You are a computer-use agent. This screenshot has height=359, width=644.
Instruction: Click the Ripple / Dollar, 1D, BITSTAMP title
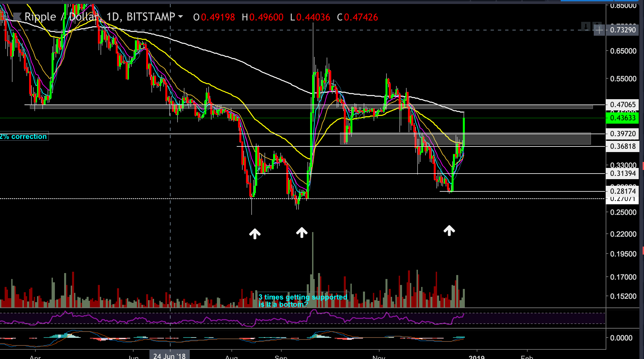pos(100,17)
